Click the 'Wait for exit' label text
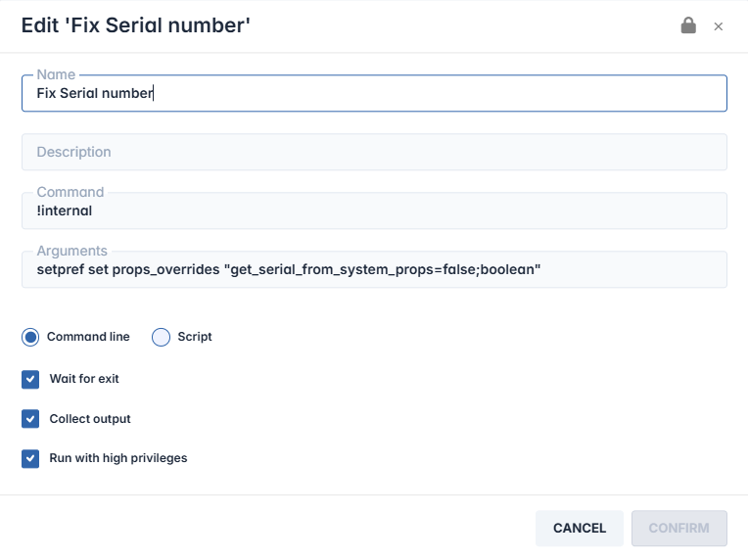The image size is (748, 560). tap(84, 379)
